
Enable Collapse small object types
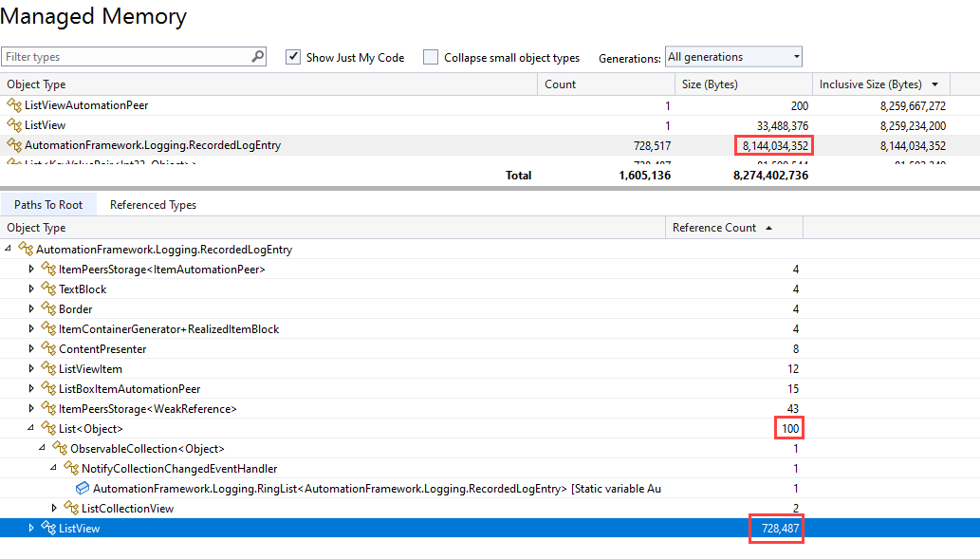431,57
